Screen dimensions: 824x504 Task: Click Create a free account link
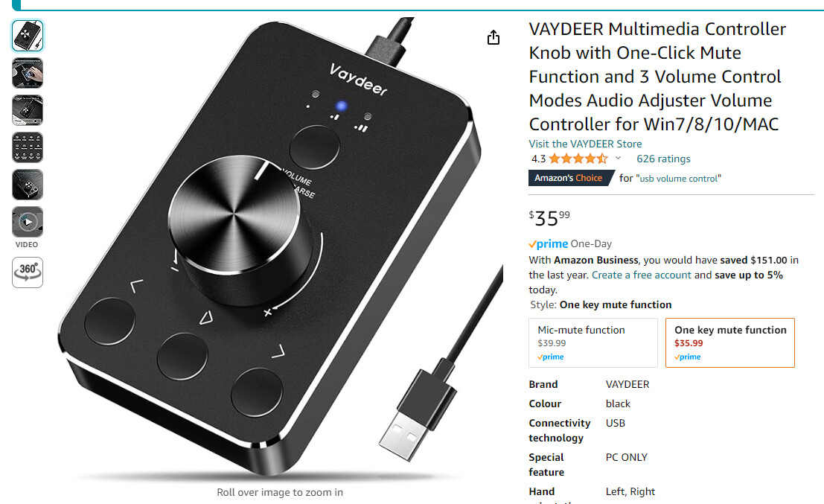[x=641, y=275]
